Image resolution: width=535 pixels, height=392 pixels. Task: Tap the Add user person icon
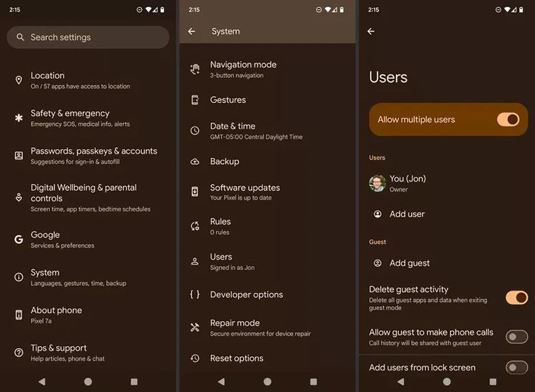[x=377, y=214]
